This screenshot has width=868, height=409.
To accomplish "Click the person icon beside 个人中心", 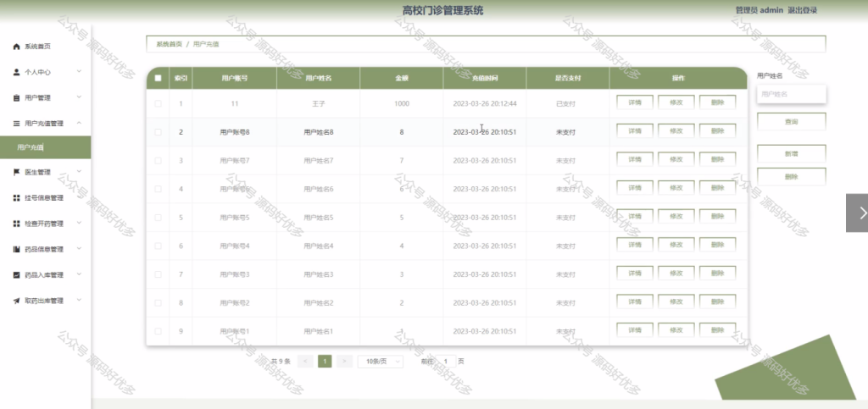I will point(17,73).
